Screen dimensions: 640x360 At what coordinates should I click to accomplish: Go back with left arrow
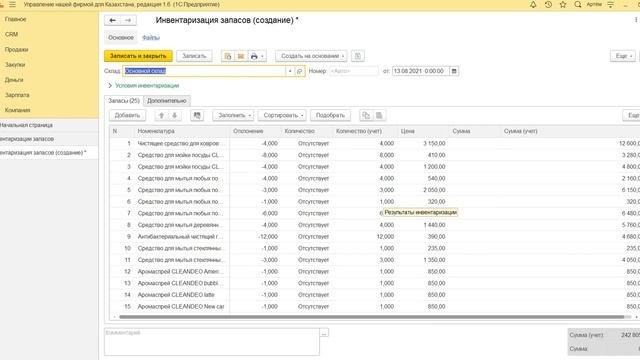[x=113, y=20]
